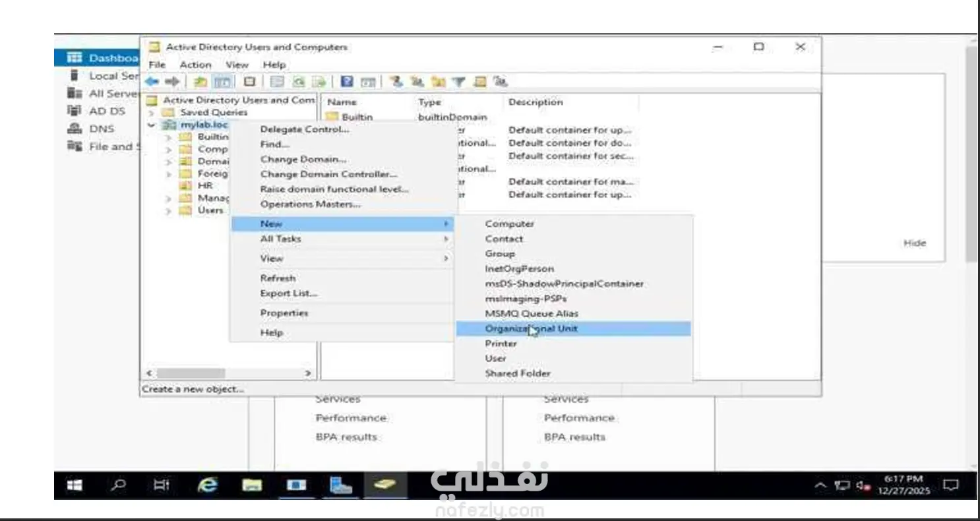Image resolution: width=980 pixels, height=521 pixels.
Task: Click the tree pane scroll-right arrow
Action: click(x=307, y=373)
